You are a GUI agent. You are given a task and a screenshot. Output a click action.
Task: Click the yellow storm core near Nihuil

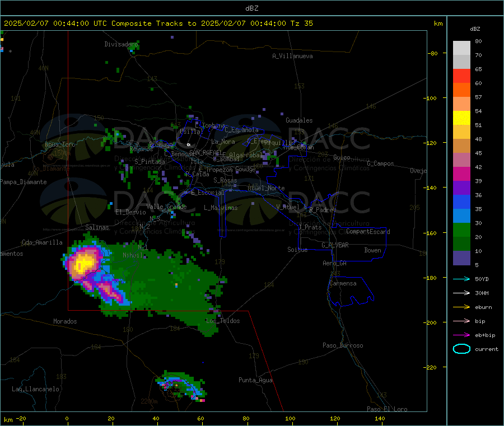pos(83,264)
